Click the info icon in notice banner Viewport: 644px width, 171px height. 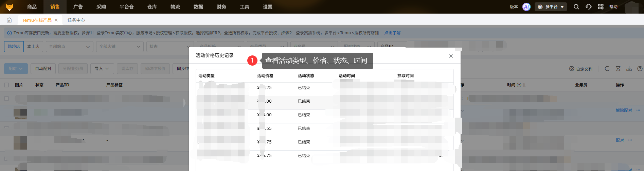(10, 33)
